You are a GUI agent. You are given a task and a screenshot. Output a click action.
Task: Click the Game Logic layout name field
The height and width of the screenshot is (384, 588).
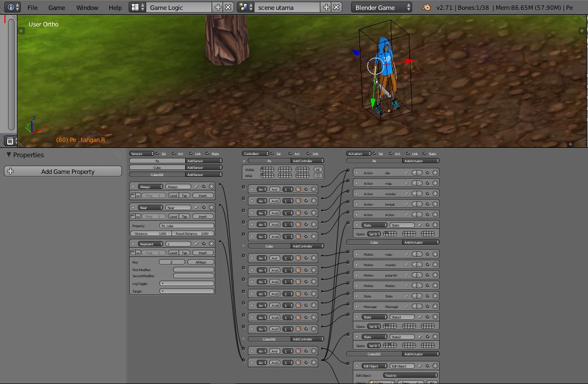tap(179, 7)
